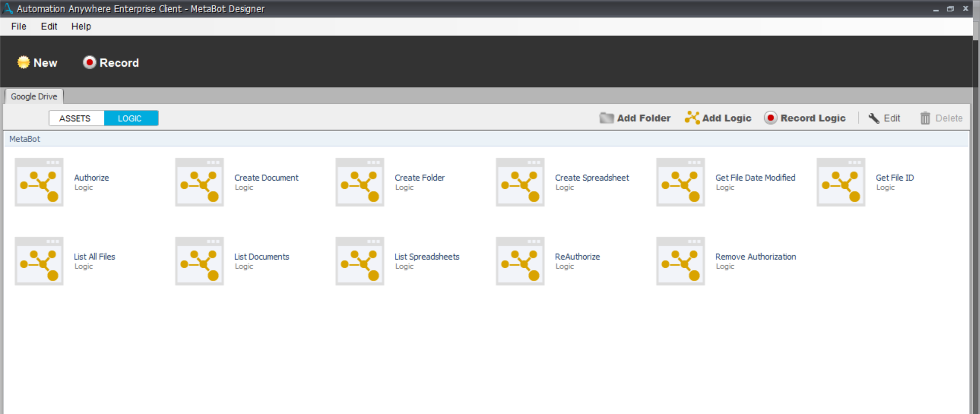Click the red record icon beside Record Logic
980x414 pixels.
771,118
